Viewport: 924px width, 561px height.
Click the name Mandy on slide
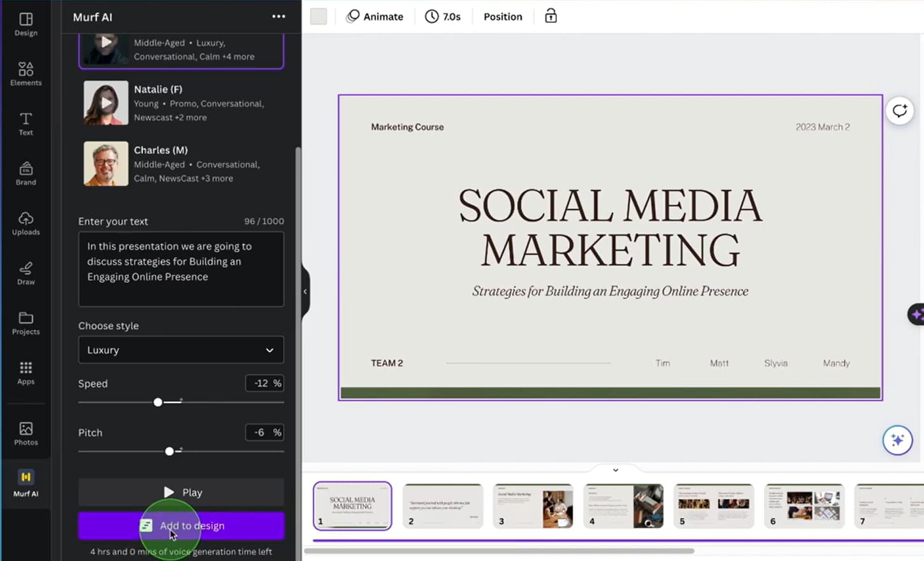click(x=837, y=363)
